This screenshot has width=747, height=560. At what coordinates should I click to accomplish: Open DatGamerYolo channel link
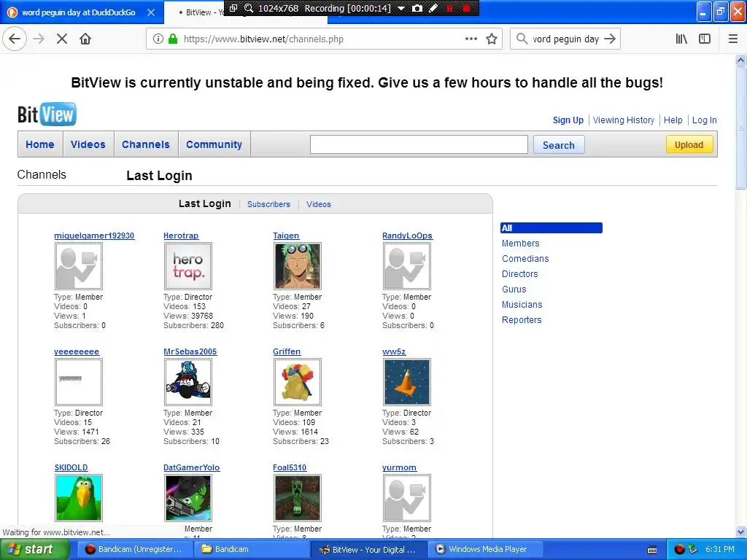pyautogui.click(x=192, y=467)
